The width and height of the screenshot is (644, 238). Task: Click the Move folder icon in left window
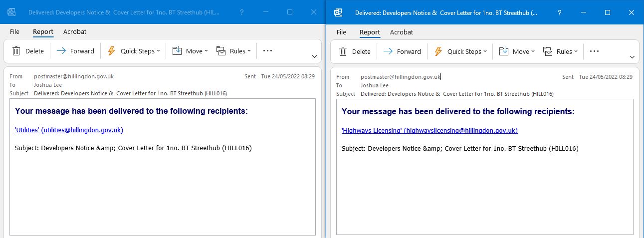click(177, 51)
